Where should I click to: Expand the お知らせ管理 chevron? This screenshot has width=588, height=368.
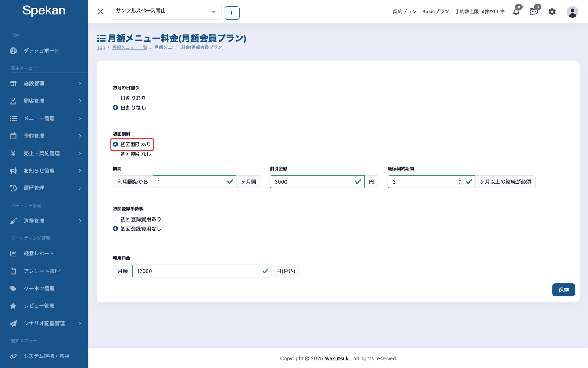(x=80, y=171)
